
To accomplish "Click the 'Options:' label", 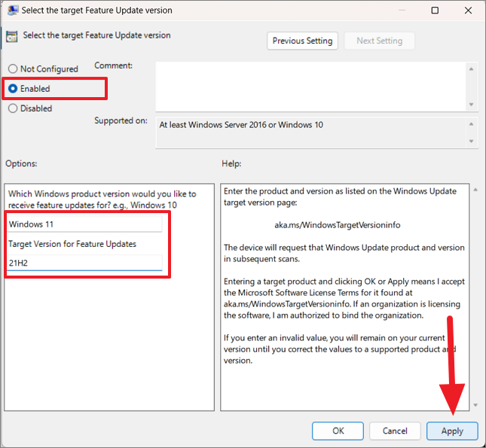I will [21, 163].
